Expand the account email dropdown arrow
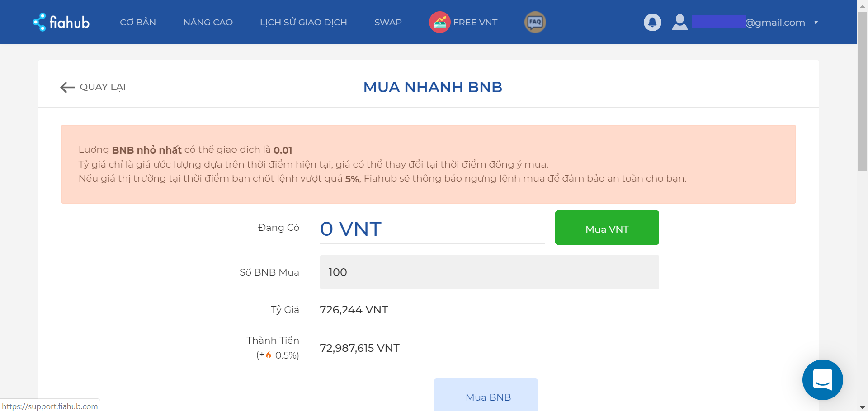868x411 pixels. point(816,23)
